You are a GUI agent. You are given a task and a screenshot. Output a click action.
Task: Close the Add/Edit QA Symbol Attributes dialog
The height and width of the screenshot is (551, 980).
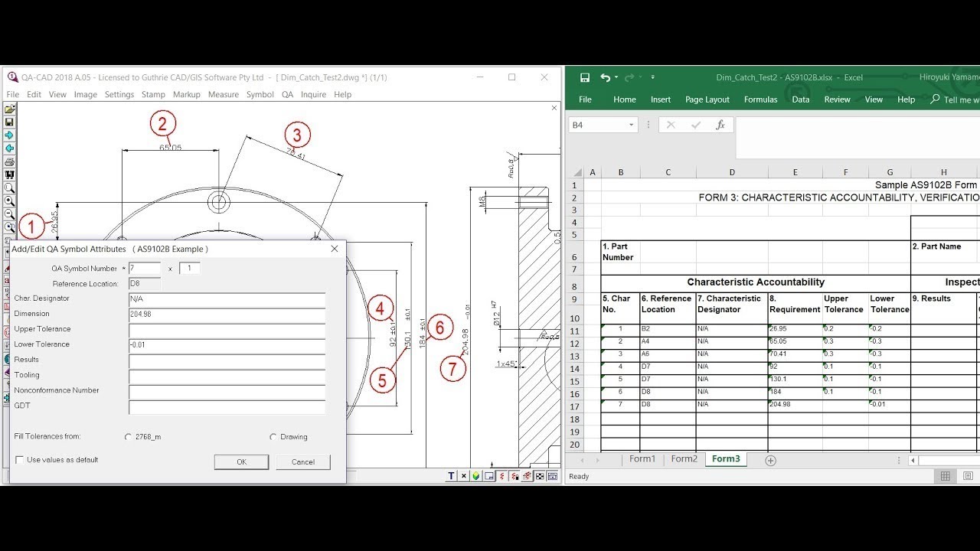[x=335, y=249]
